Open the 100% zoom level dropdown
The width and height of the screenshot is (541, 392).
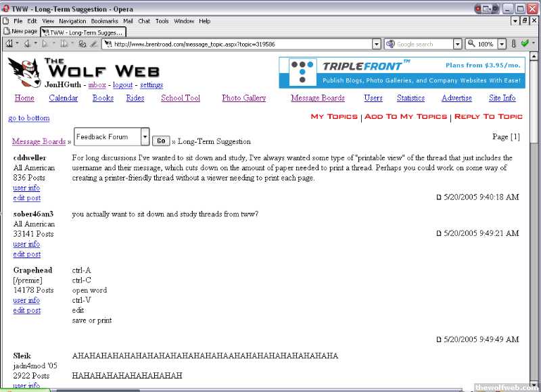[x=502, y=44]
